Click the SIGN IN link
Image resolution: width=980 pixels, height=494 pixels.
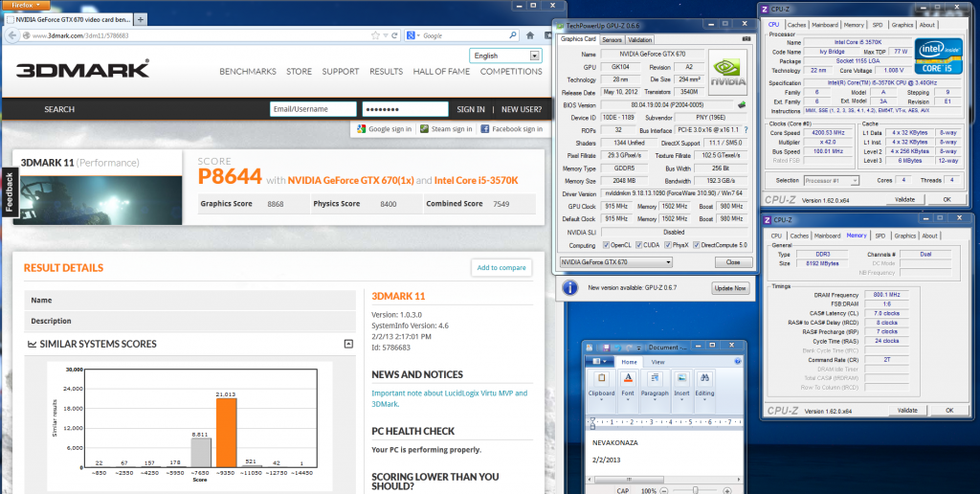point(471,109)
